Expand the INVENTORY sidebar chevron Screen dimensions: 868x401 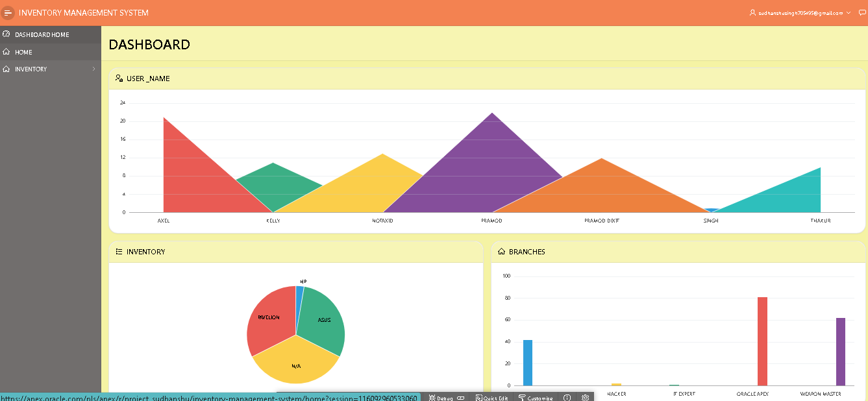tap(93, 69)
